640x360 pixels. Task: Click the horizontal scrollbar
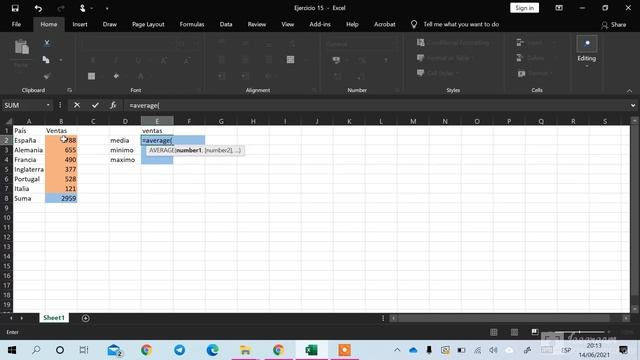[504, 318]
